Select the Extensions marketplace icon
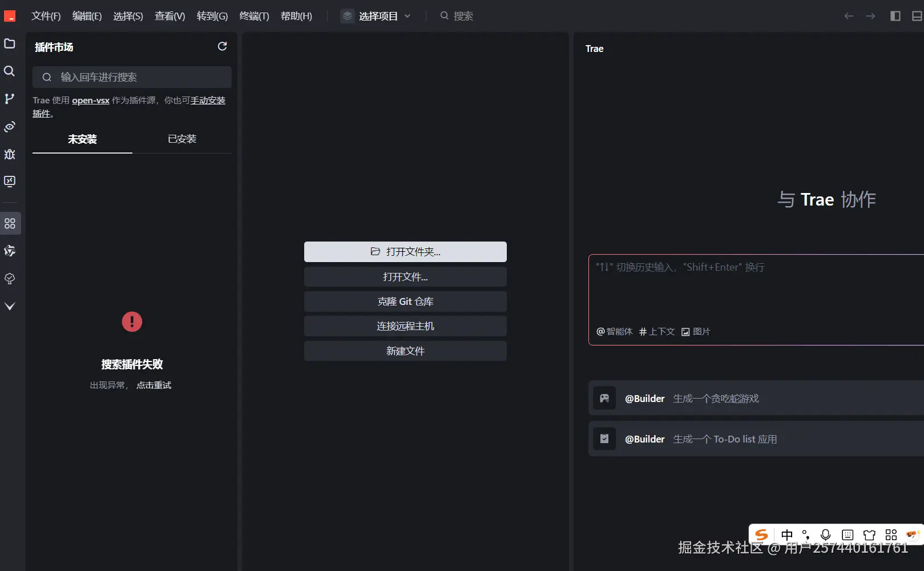The width and height of the screenshot is (924, 571). 9,223
